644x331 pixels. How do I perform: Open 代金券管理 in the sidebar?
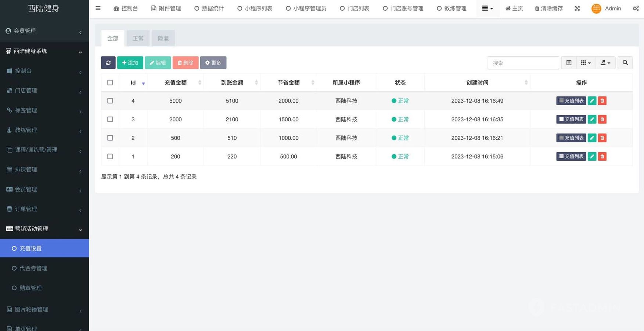[33, 268]
